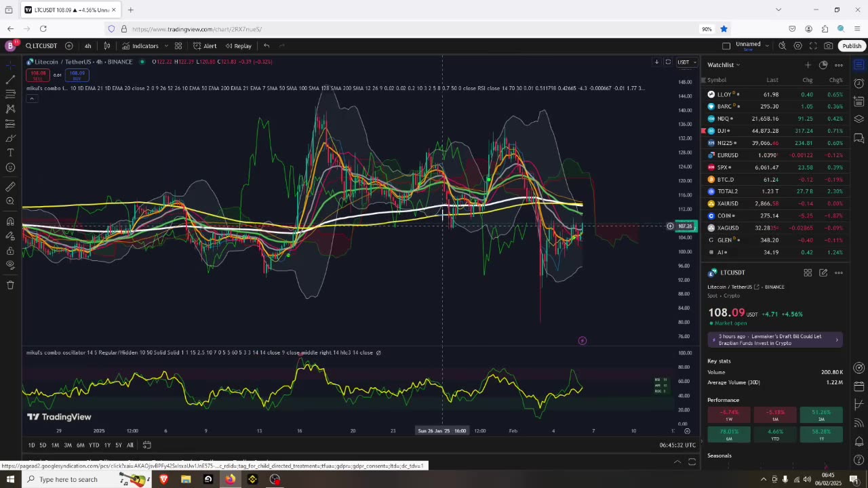Select the ruler measure tool
This screenshot has height=488, width=868.
10,186
